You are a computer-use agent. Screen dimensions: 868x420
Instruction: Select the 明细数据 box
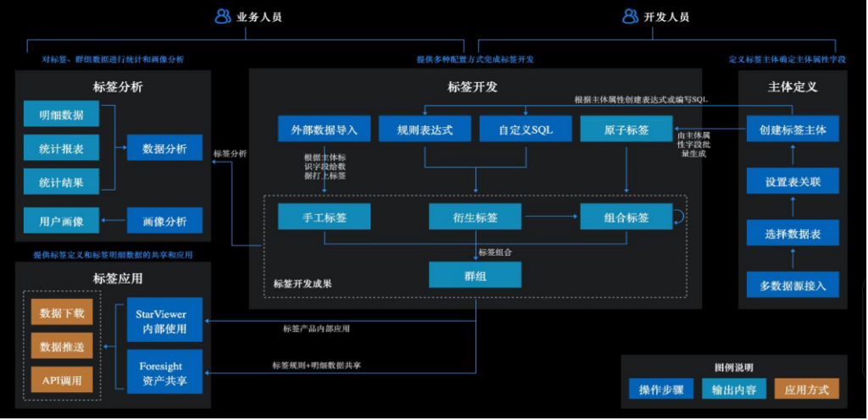(61, 113)
